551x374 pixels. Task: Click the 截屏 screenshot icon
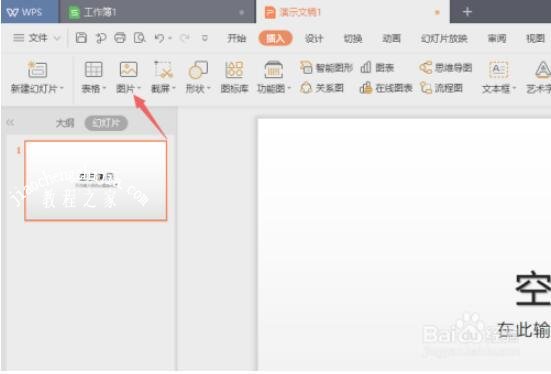pos(163,69)
